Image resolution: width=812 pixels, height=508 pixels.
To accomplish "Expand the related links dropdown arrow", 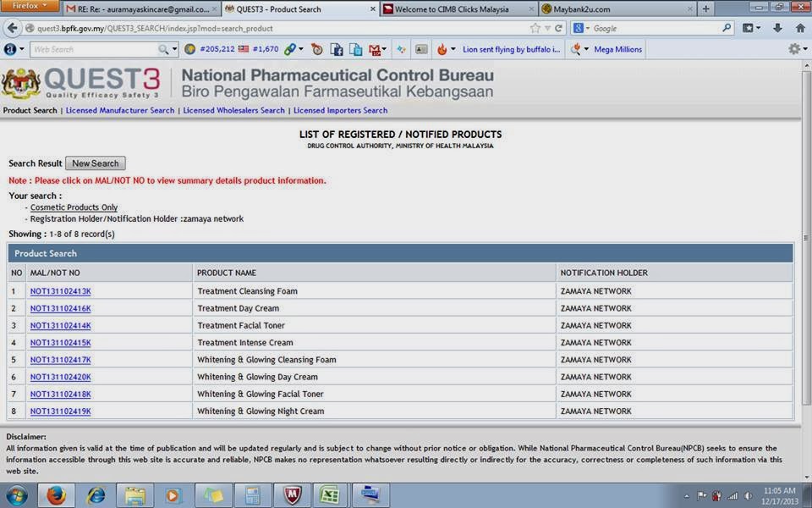I will [x=301, y=49].
